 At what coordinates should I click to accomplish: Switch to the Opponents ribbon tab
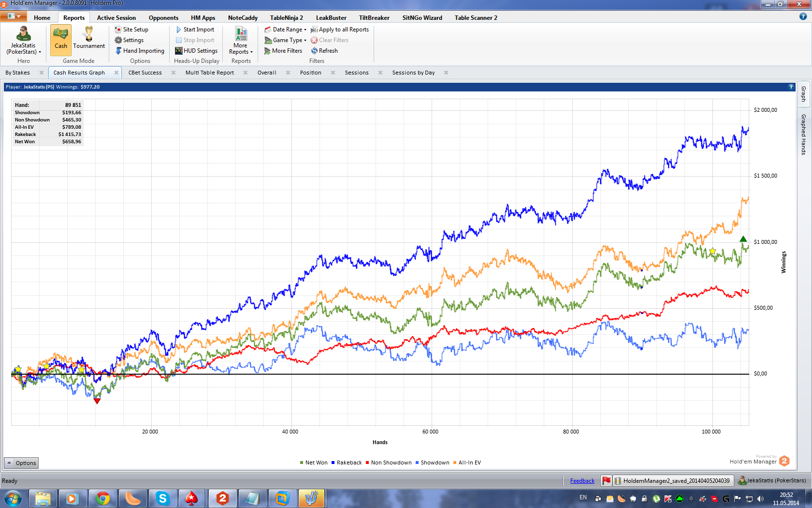pos(163,18)
